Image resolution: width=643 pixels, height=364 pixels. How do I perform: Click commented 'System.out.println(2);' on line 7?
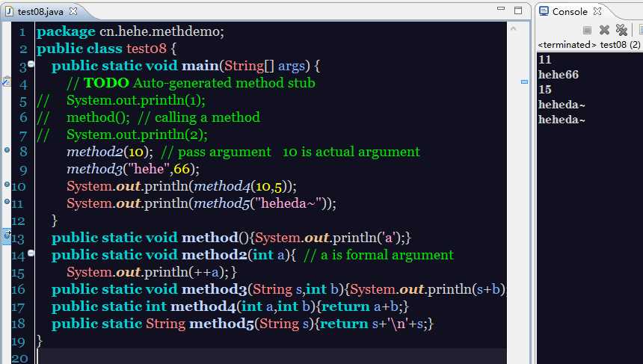(137, 135)
